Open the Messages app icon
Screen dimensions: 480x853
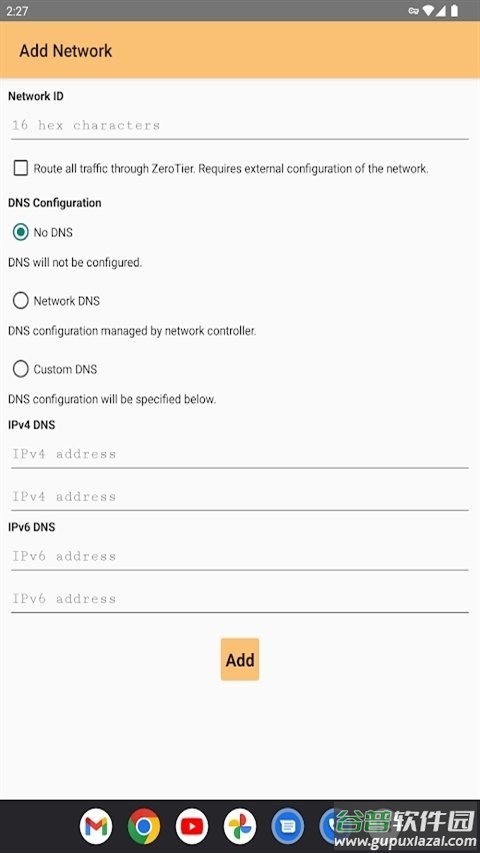tap(287, 827)
